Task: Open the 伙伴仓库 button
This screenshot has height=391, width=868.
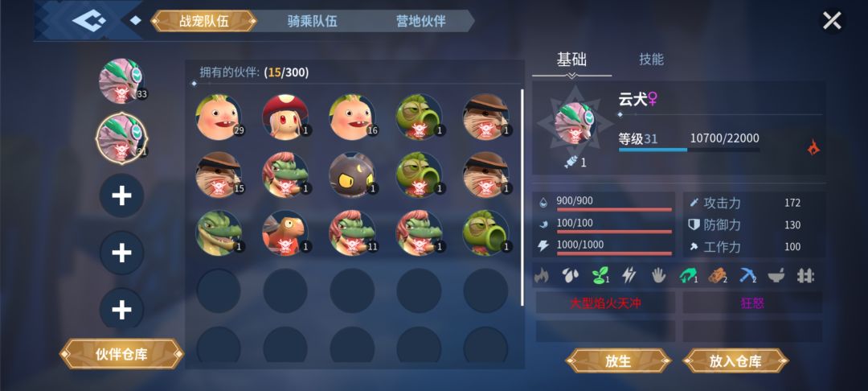Action: (x=122, y=355)
